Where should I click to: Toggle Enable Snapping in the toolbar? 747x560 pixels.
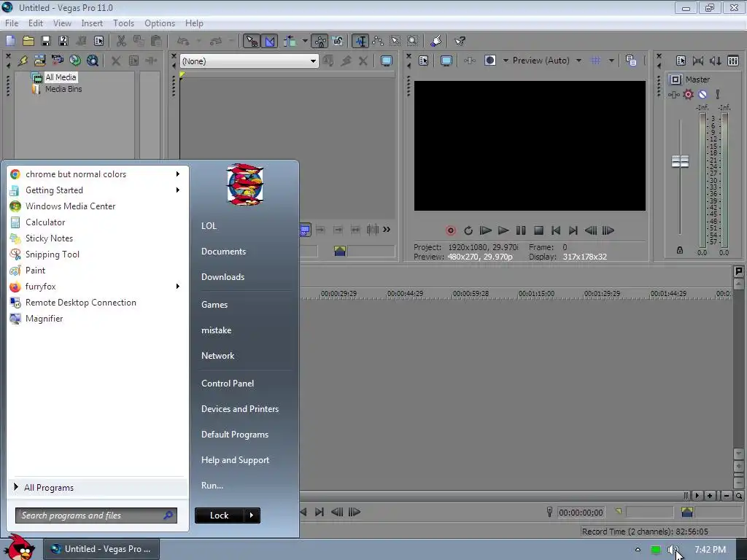pyautogui.click(x=252, y=42)
